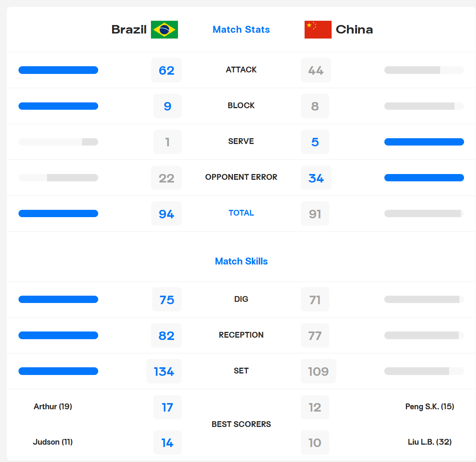Open Judson (11) player link
The width and height of the screenshot is (476, 462).
point(53,442)
